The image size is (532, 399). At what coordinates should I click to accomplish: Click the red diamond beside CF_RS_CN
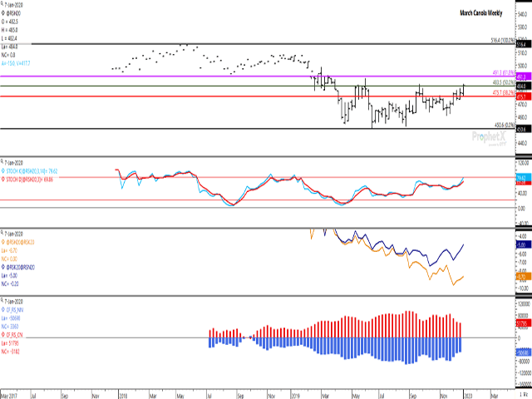[3, 335]
